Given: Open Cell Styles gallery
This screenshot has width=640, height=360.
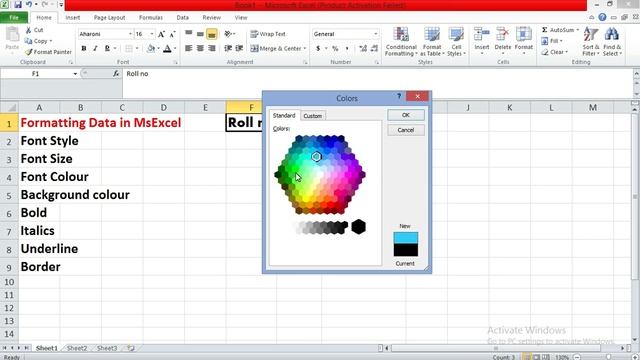Looking at the screenshot, I should 456,42.
